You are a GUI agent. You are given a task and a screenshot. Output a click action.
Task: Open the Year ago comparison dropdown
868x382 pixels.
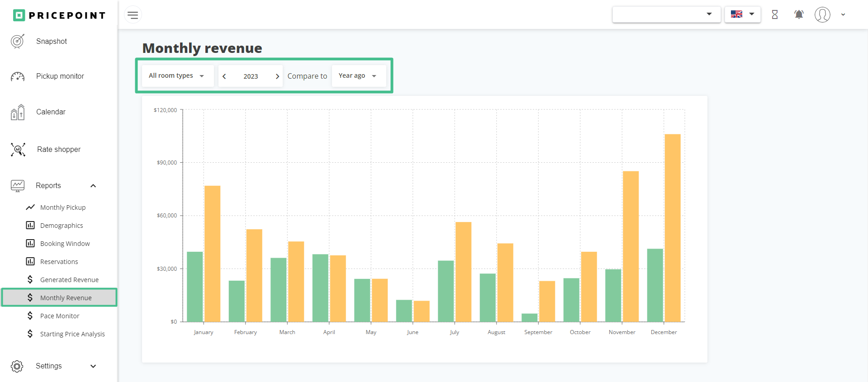point(358,76)
